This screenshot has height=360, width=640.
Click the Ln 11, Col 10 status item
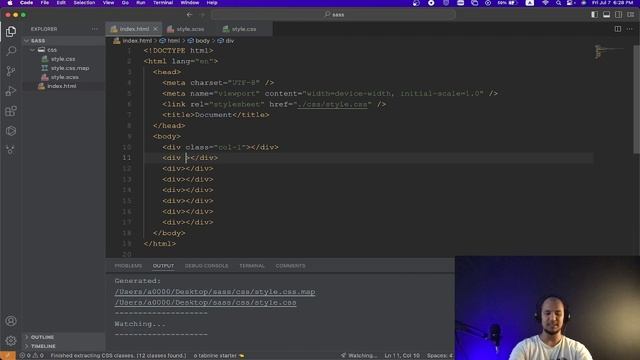click(402, 356)
